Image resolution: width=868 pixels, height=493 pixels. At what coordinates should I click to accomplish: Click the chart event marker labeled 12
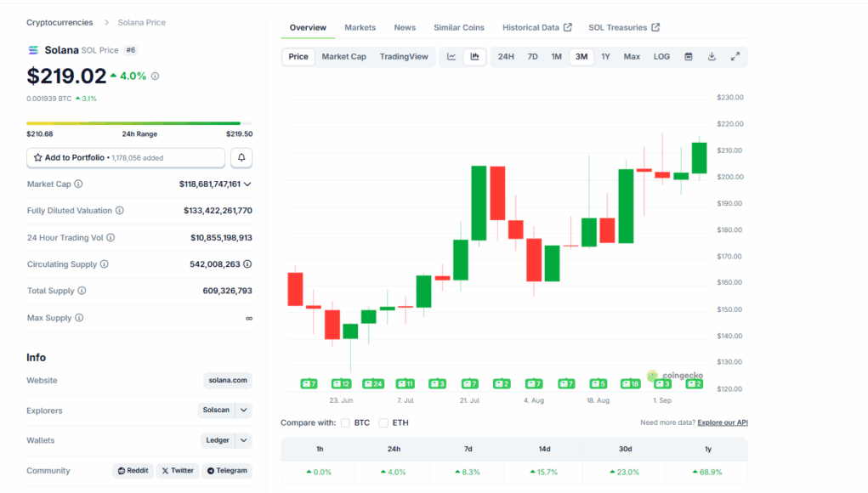(341, 384)
